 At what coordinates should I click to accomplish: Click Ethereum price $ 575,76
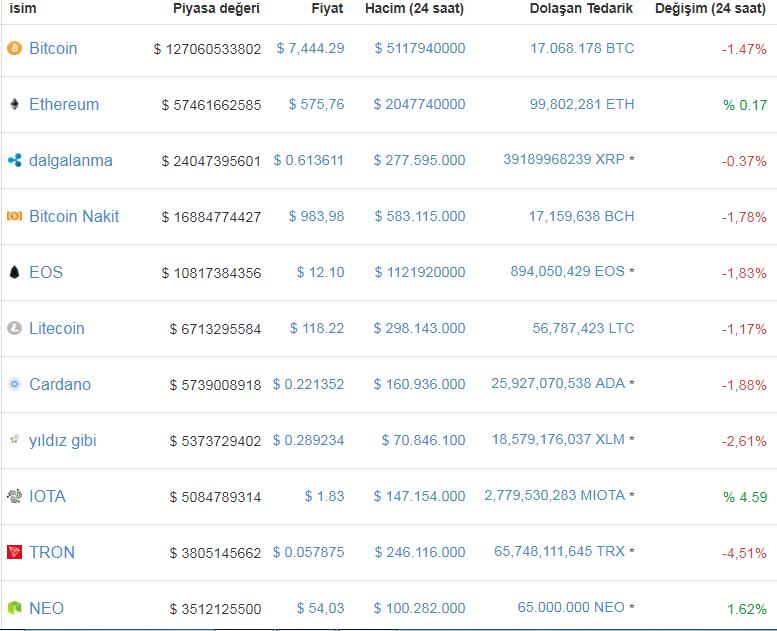316,104
